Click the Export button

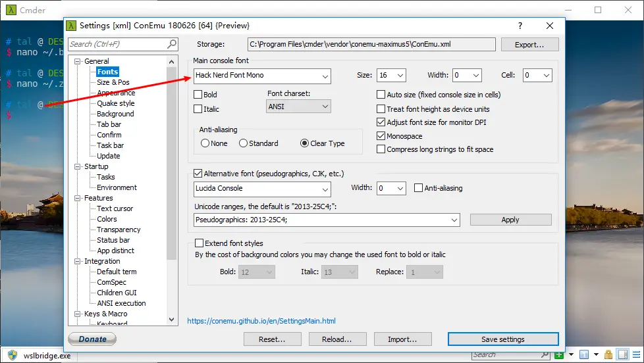(x=529, y=45)
